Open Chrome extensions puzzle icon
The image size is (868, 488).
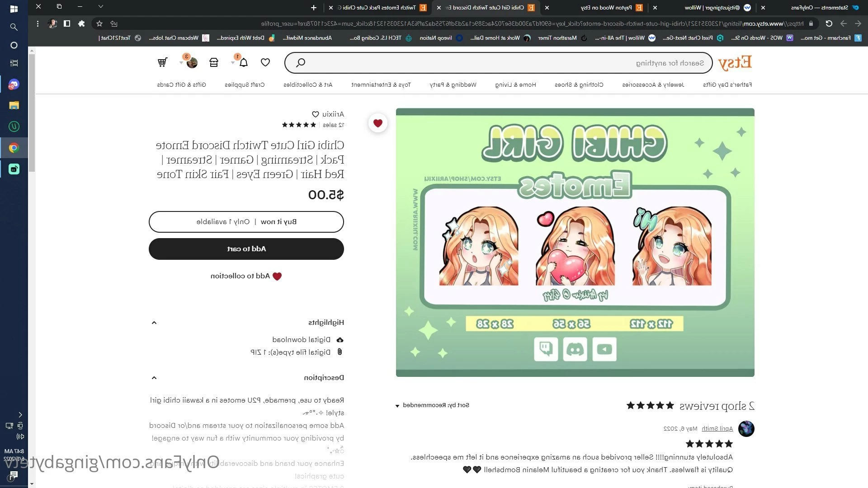point(81,23)
